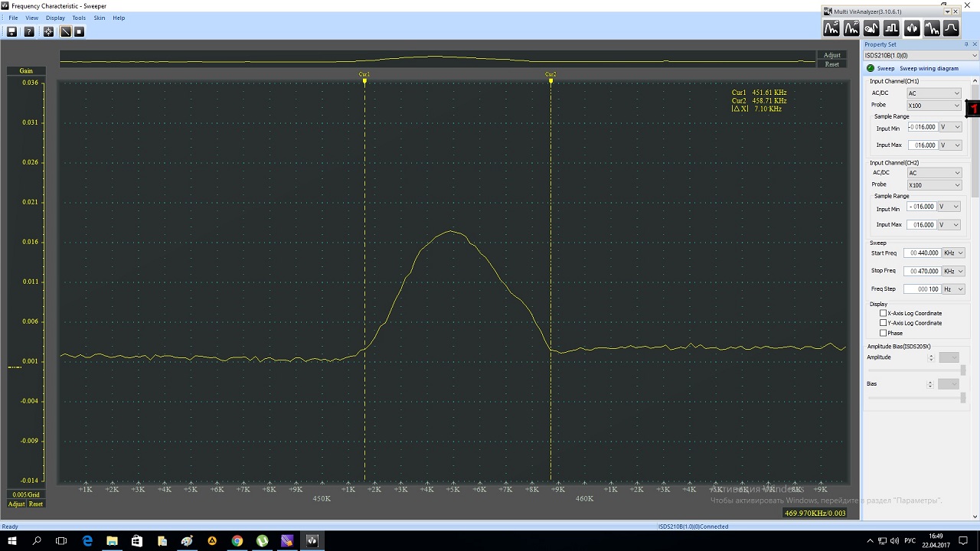Screen dimensions: 980x551
Task: Click the Amplitude slider thumb
Action: 963,370
